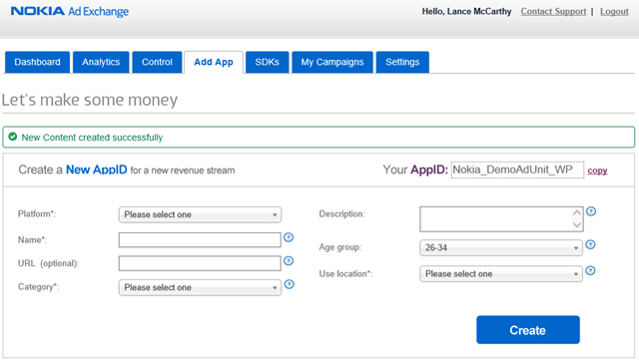Open the Age group 26-34 dropdown
The image size is (639, 364).
pos(501,247)
